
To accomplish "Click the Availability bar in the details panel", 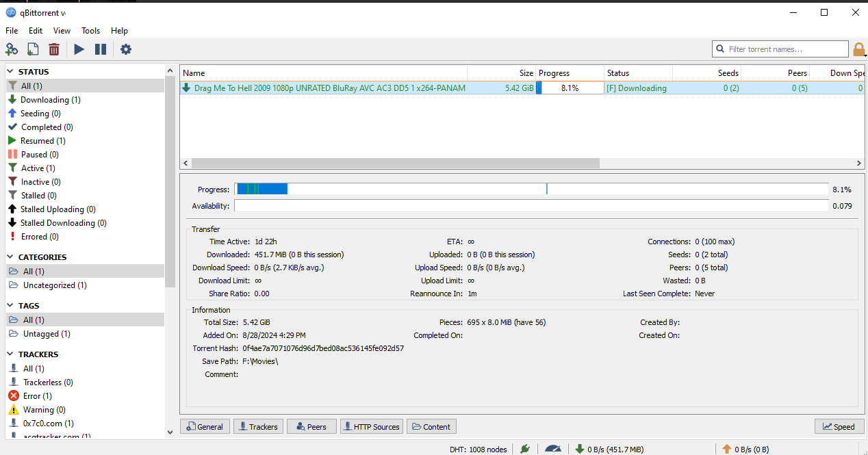I will (x=531, y=205).
